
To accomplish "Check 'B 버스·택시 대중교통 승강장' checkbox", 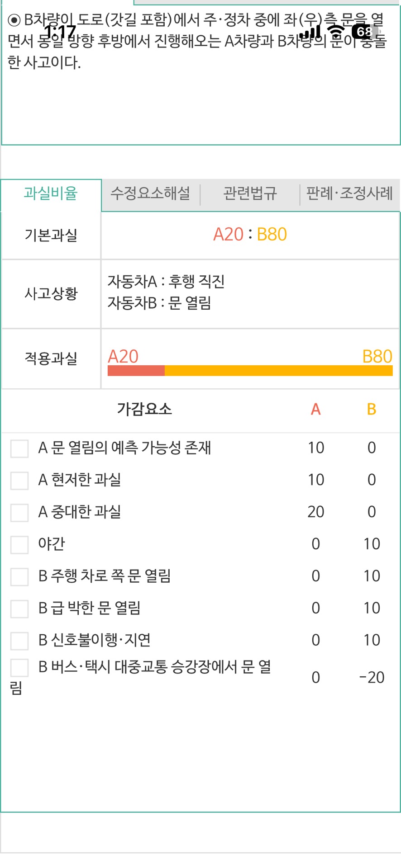I will tap(19, 668).
